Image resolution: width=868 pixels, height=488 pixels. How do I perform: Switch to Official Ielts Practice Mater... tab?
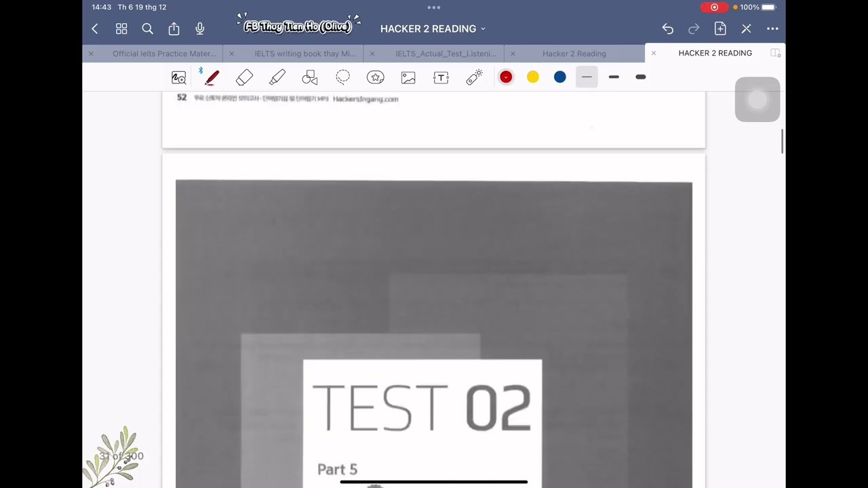tap(165, 54)
